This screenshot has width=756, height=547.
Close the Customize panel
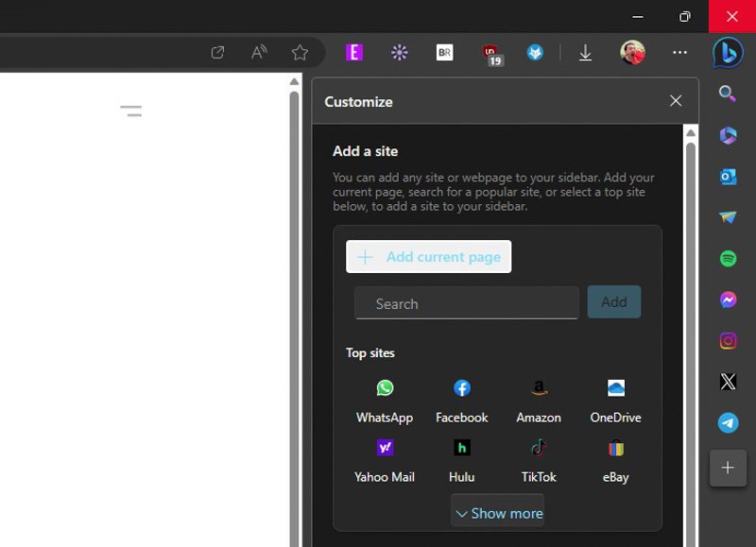(676, 101)
